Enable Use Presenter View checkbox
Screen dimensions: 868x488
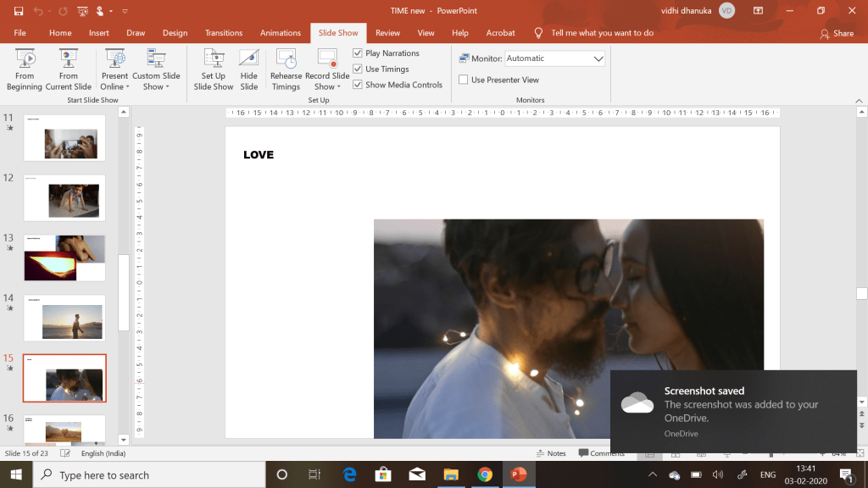464,80
